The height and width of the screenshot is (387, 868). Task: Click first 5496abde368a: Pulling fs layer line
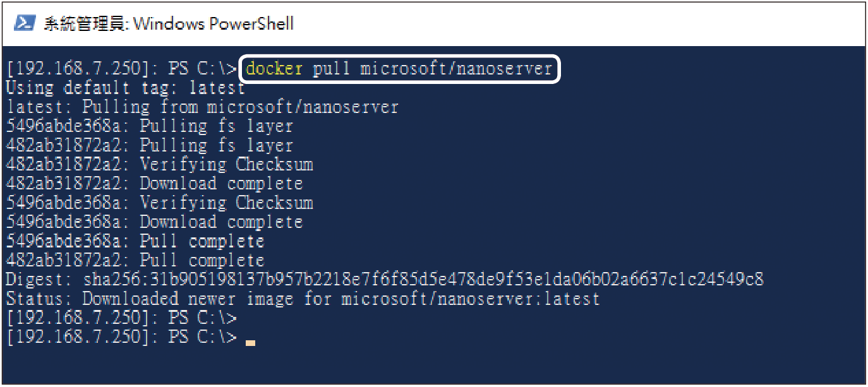[150, 126]
